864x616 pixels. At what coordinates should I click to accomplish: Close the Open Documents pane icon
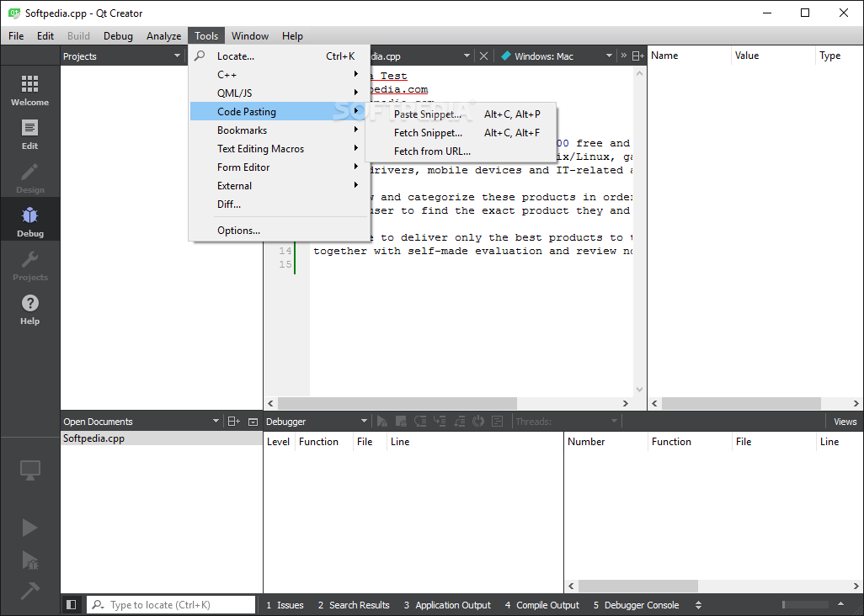[253, 422]
